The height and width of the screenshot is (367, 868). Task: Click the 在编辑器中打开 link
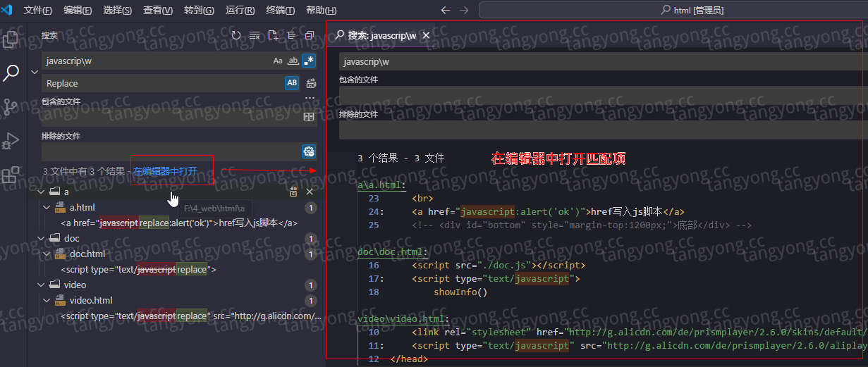click(x=165, y=171)
